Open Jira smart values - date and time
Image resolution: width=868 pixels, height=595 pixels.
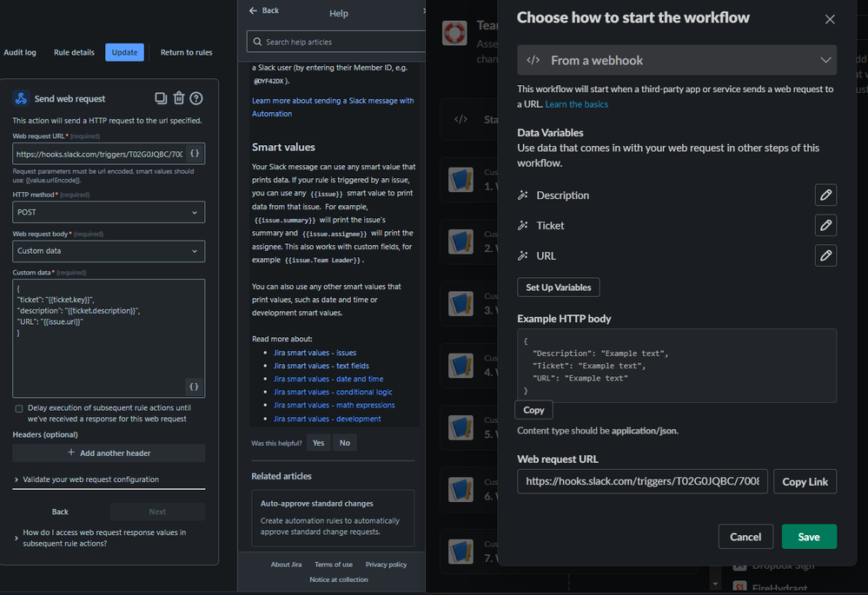tap(328, 379)
